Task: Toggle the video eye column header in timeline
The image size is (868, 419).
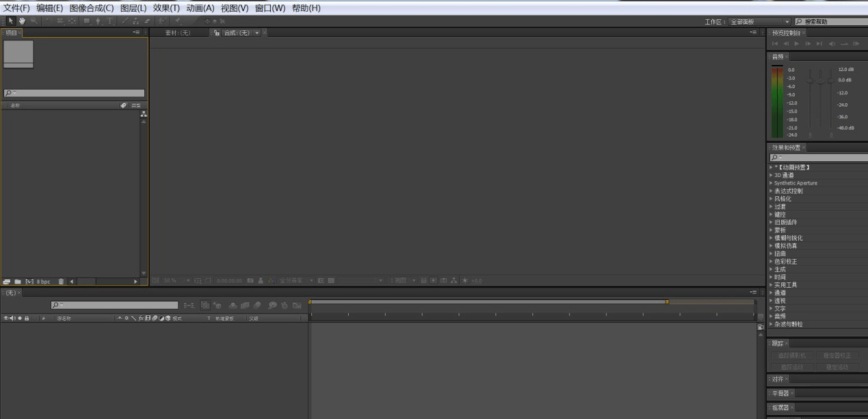Action: pyautogui.click(x=5, y=319)
